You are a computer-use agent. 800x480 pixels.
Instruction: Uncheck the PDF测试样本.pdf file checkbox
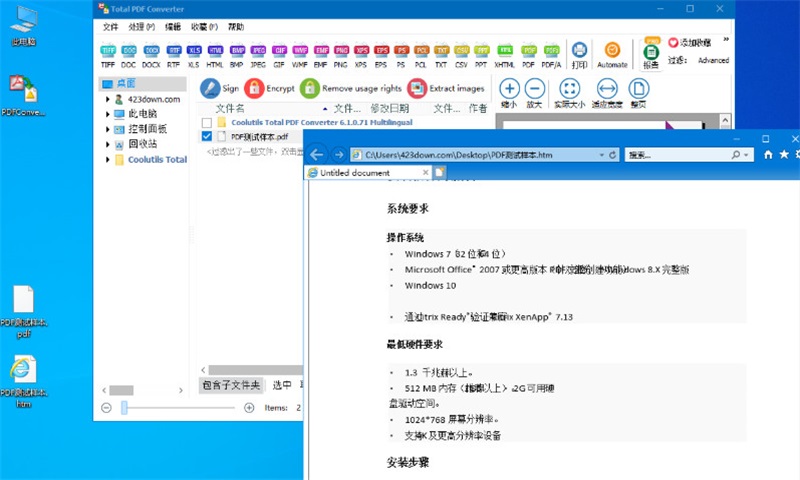tap(207, 136)
